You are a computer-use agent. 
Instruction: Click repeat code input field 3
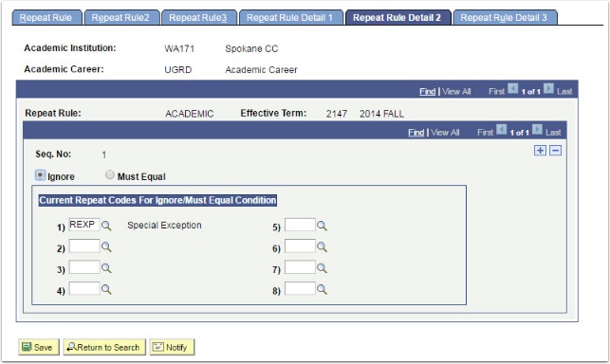[84, 267]
